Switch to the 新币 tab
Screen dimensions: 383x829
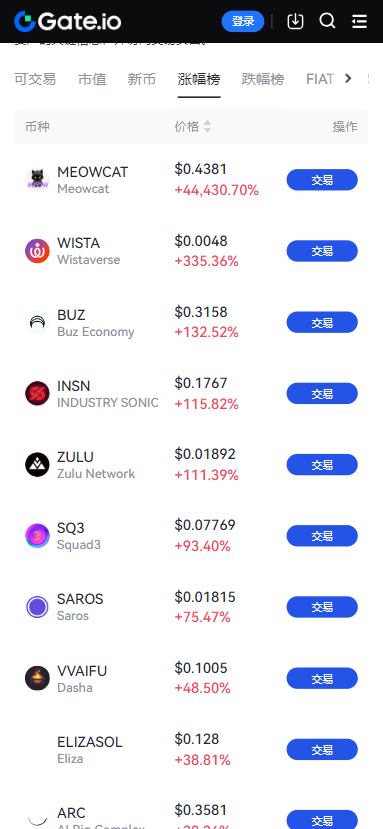(142, 79)
